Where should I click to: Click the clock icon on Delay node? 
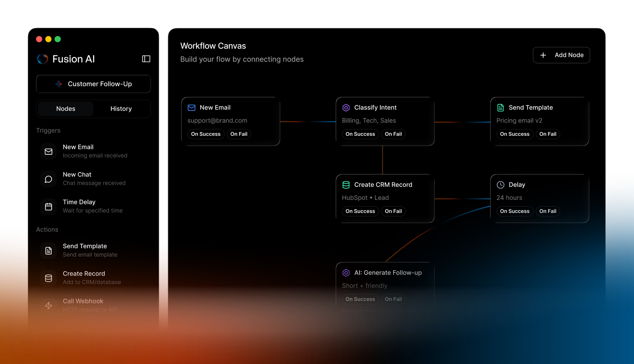(x=501, y=185)
